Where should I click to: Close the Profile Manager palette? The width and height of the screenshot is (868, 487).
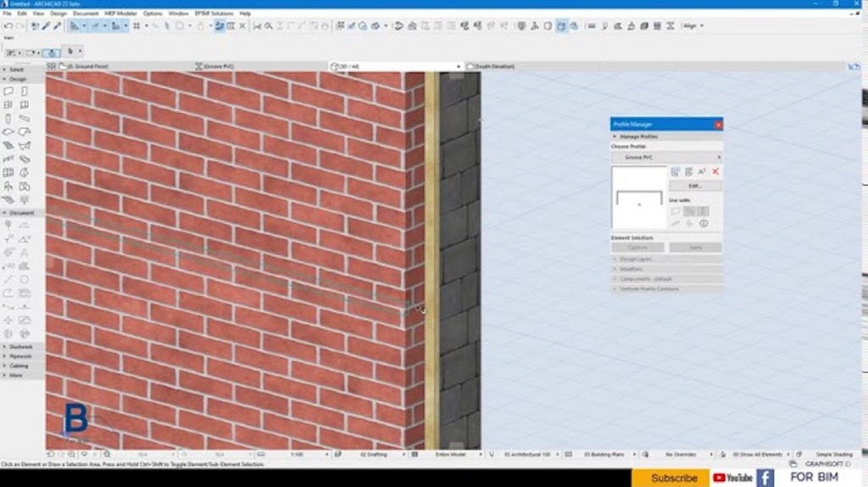point(718,125)
